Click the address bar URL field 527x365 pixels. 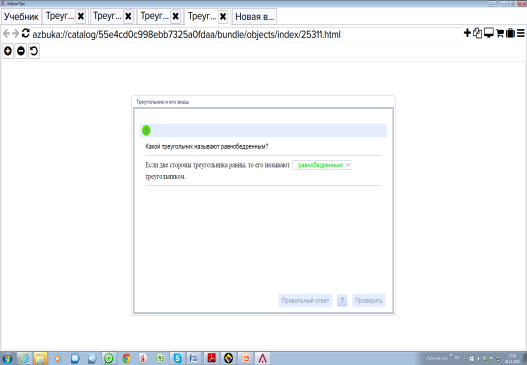point(247,35)
